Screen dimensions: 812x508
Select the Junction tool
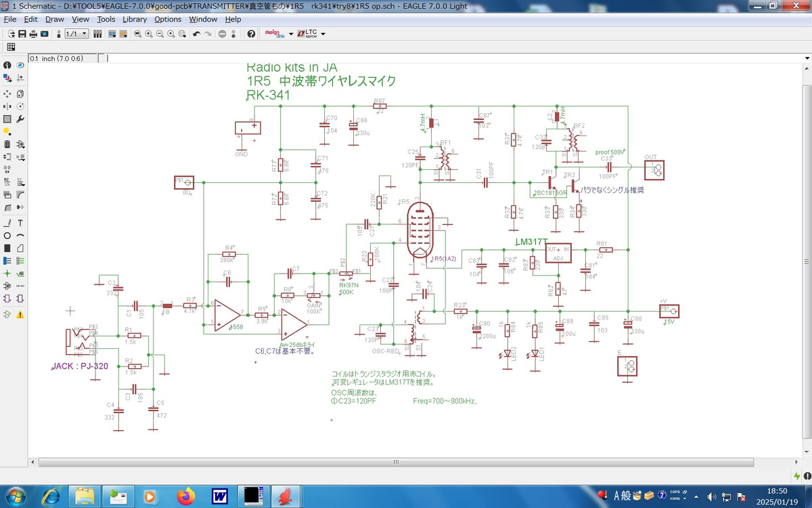tap(7, 274)
